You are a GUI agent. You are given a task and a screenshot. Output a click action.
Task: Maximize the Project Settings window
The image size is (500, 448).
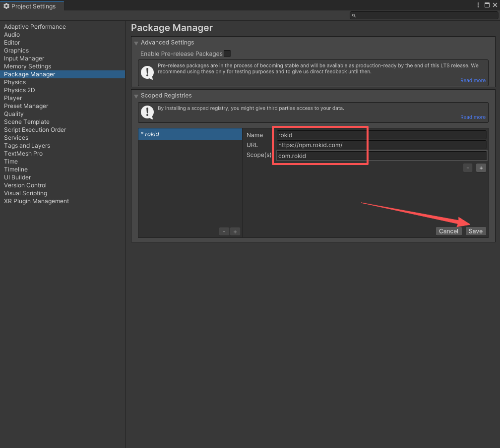[487, 5]
